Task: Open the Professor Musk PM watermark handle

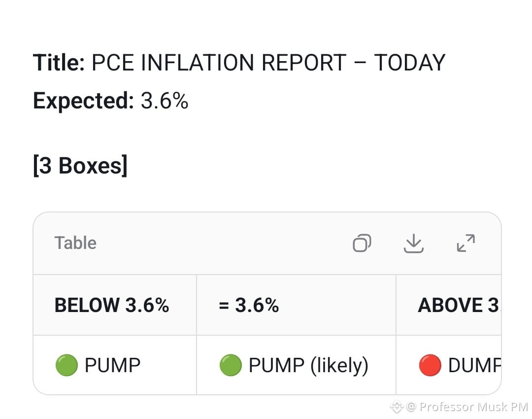Action: pos(467,407)
